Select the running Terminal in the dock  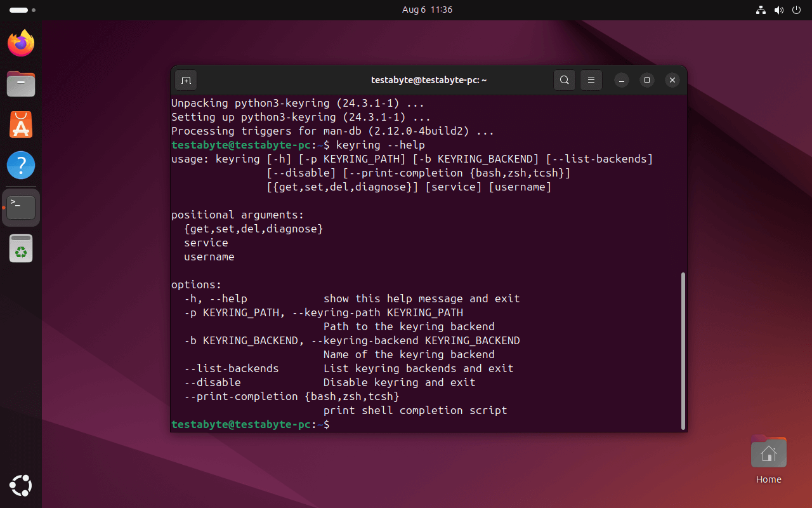click(x=20, y=206)
